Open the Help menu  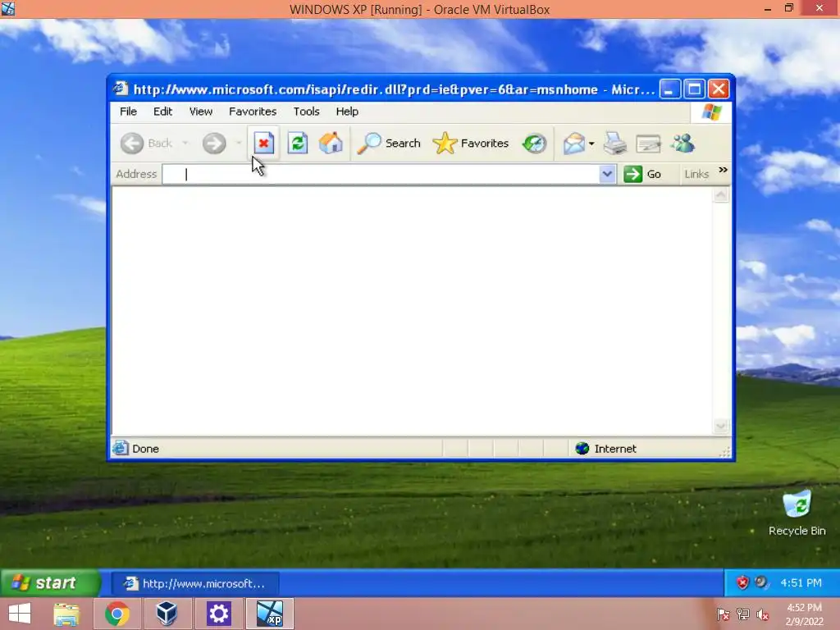(x=347, y=112)
